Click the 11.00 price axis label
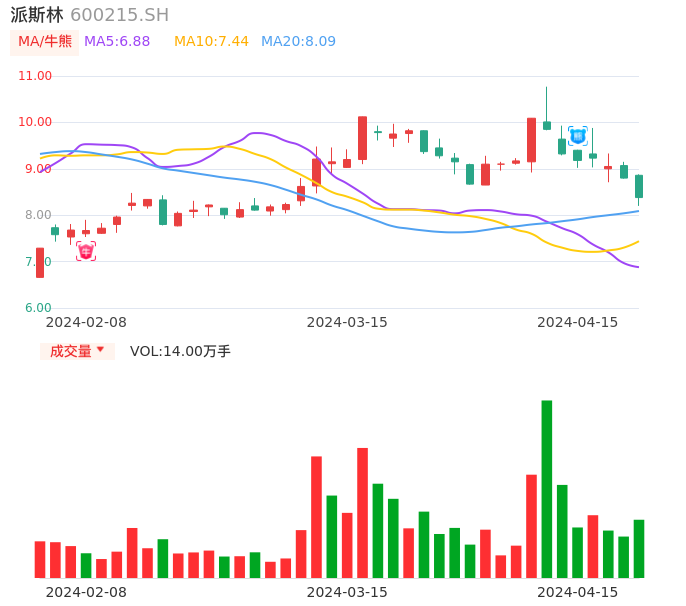686x606 pixels. (35, 76)
